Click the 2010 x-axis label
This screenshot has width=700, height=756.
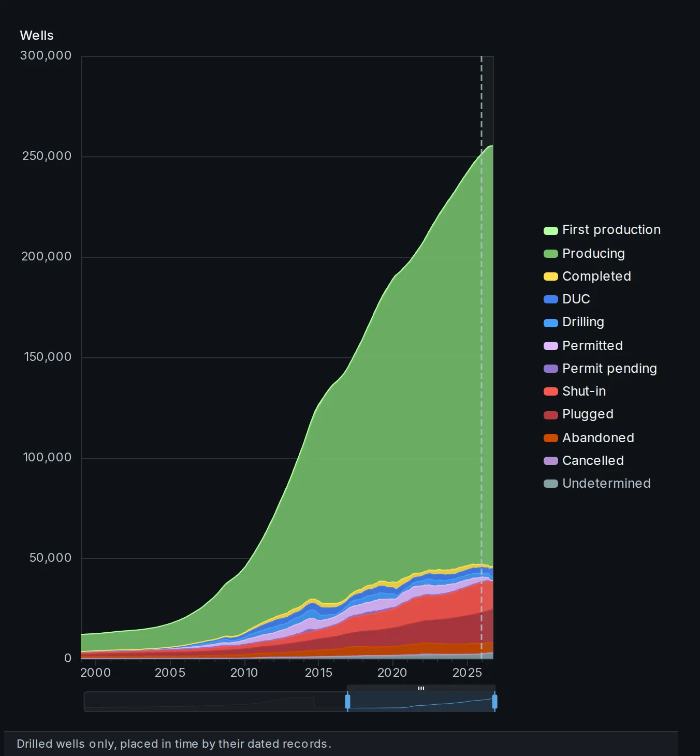(244, 673)
